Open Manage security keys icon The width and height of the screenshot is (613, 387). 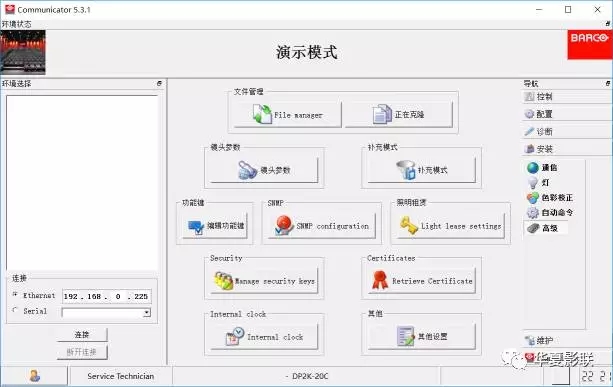pos(223,281)
